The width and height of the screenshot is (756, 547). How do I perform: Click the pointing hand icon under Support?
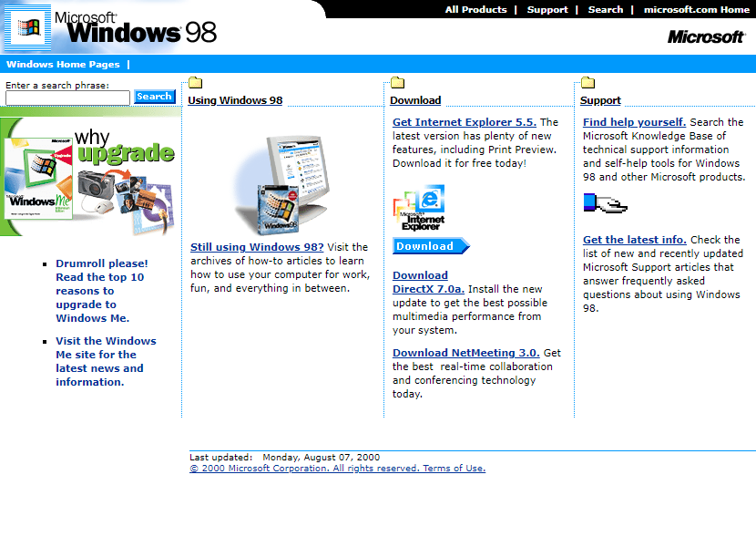[605, 203]
